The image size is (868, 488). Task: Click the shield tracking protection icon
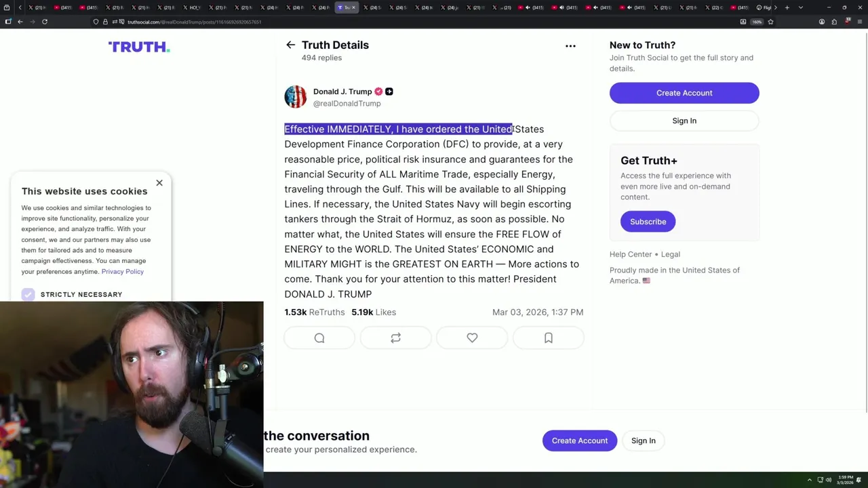pyautogui.click(x=96, y=22)
